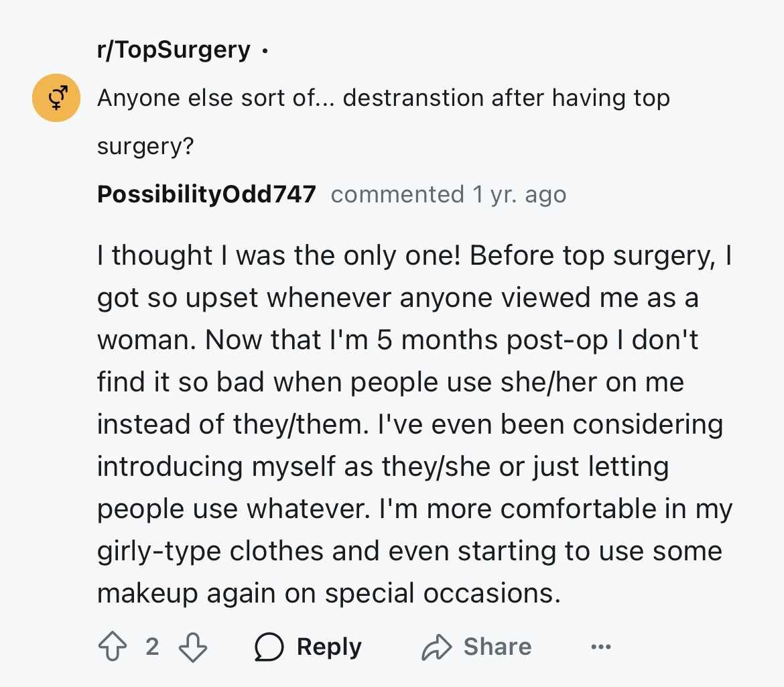Click the word "commented" beside the username

coord(397,194)
